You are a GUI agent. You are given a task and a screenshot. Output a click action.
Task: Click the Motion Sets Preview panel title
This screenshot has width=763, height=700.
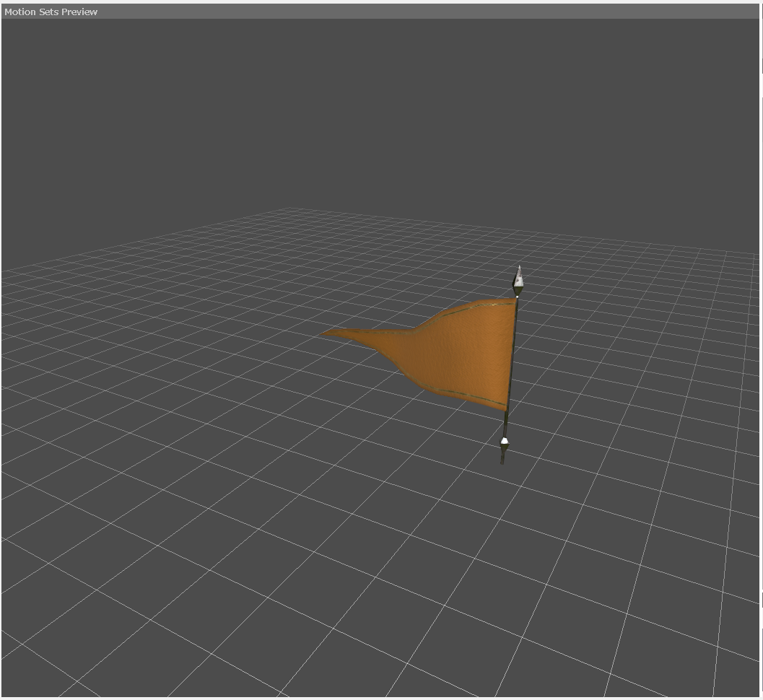51,12
